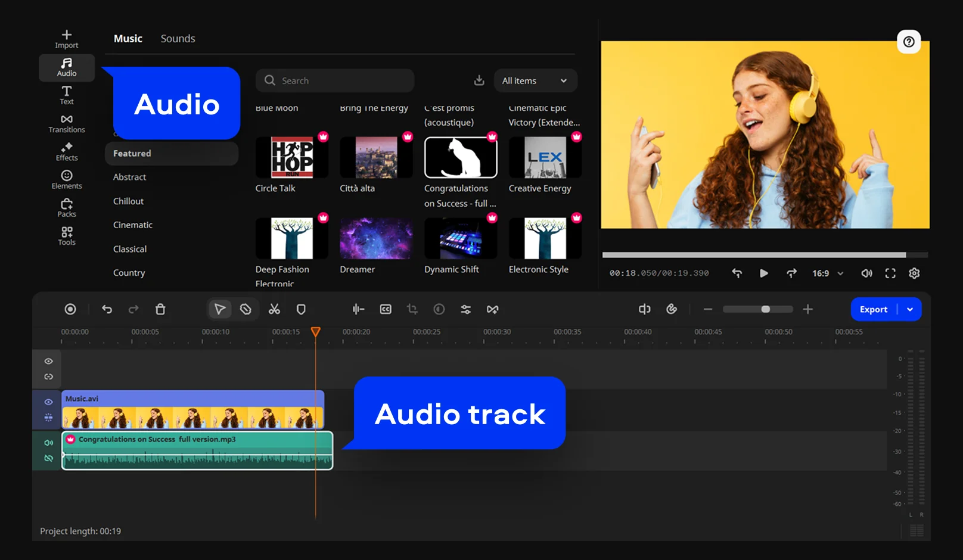Open the crop tool in timeline toolbar
The image size is (963, 560).
pyautogui.click(x=412, y=309)
